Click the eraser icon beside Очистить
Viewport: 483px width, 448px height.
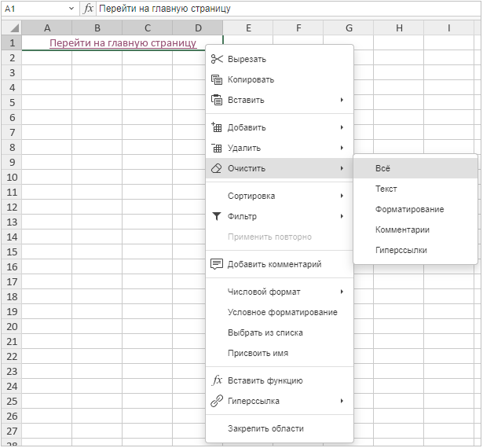pyautogui.click(x=218, y=168)
